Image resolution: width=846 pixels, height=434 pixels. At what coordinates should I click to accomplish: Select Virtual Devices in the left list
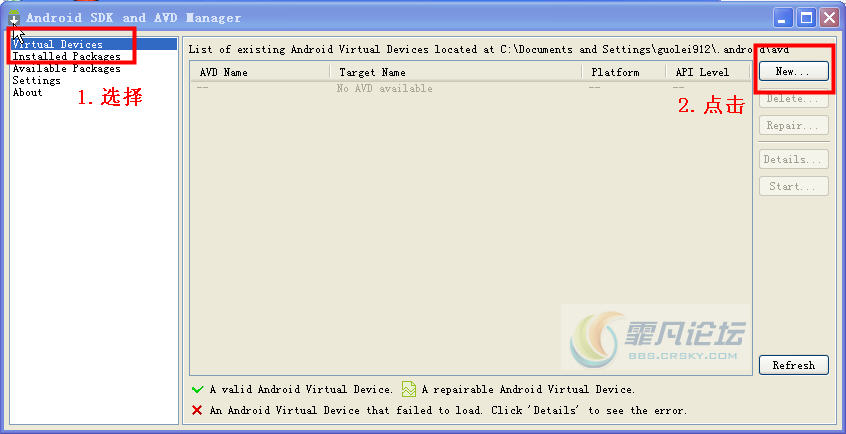(94, 44)
